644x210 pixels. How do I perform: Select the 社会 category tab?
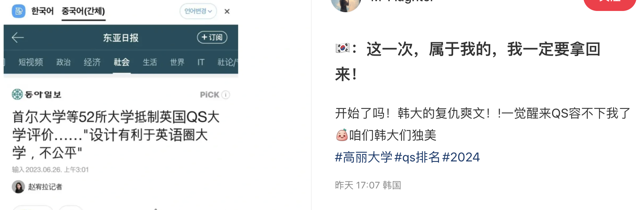(x=122, y=62)
